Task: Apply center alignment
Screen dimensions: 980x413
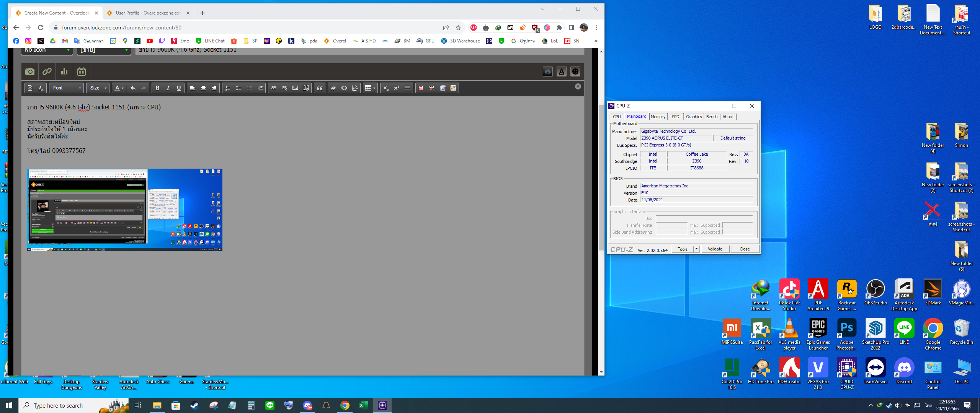Action: [203, 88]
